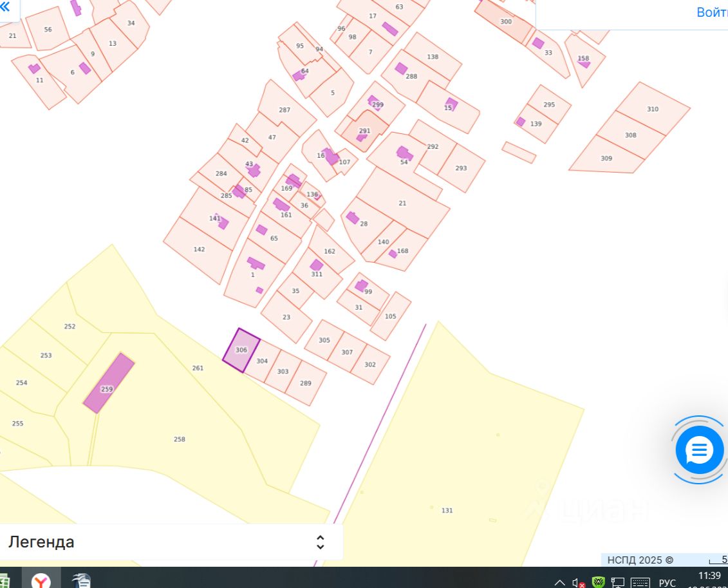Select yellow parcel 254

[x=21, y=383]
